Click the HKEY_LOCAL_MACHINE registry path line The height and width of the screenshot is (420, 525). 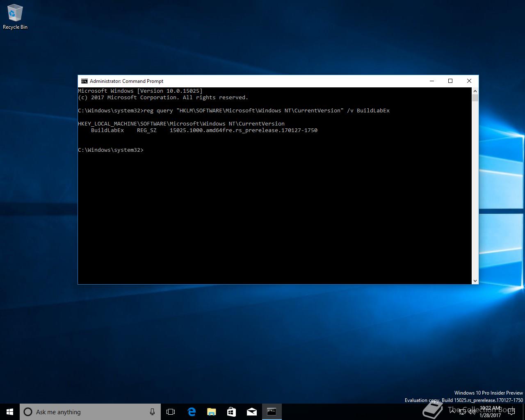point(181,123)
